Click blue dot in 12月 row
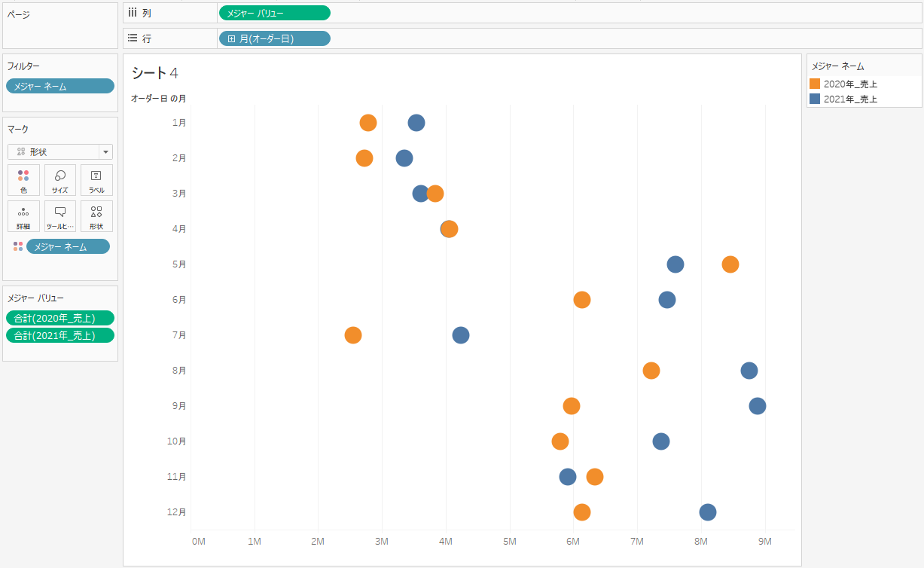Viewport: 924px width, 568px height. pos(708,512)
